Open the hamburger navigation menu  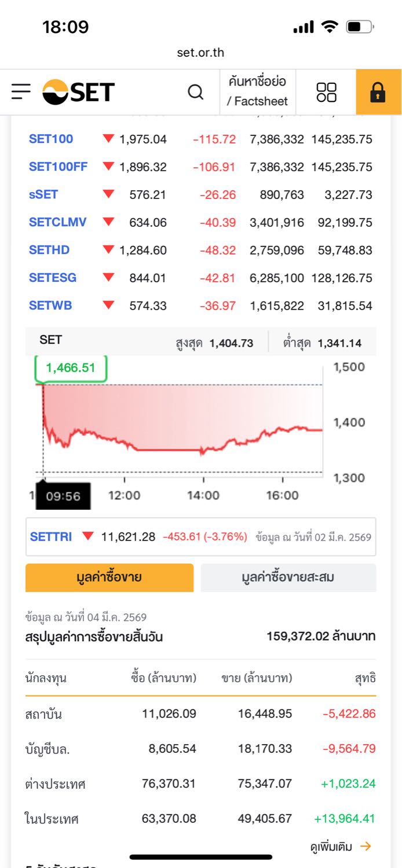coord(21,91)
